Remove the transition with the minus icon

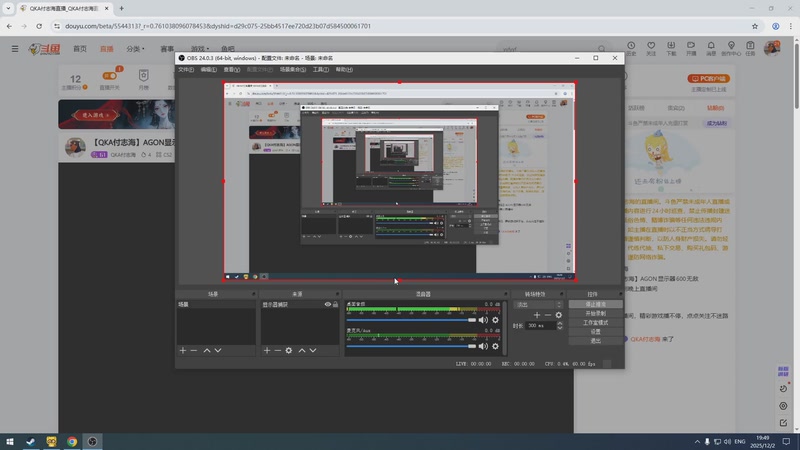click(x=547, y=315)
